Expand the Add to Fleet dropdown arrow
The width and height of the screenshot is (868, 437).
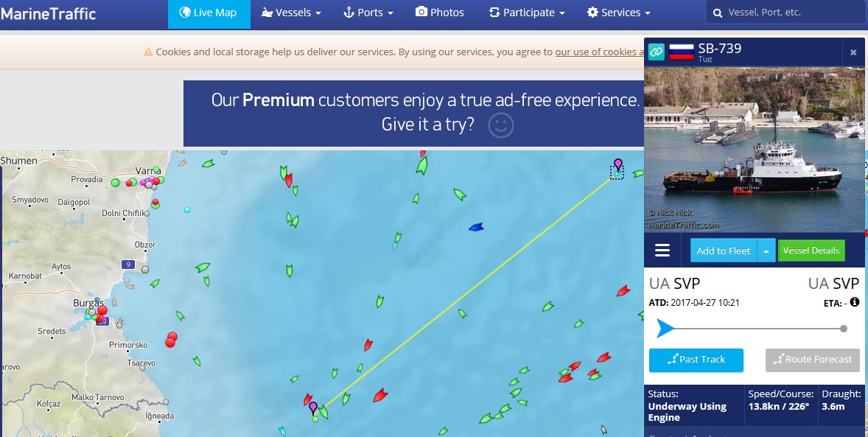[x=766, y=251]
